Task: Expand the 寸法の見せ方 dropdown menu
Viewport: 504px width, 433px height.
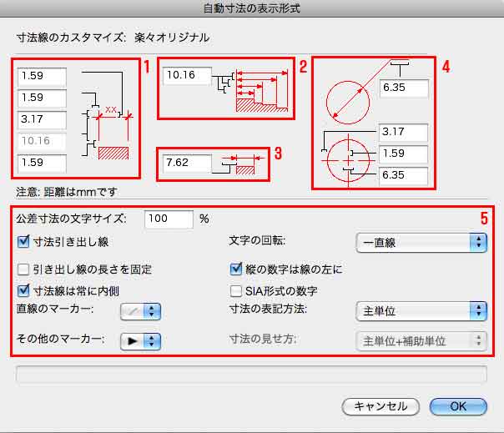Action: coord(421,340)
